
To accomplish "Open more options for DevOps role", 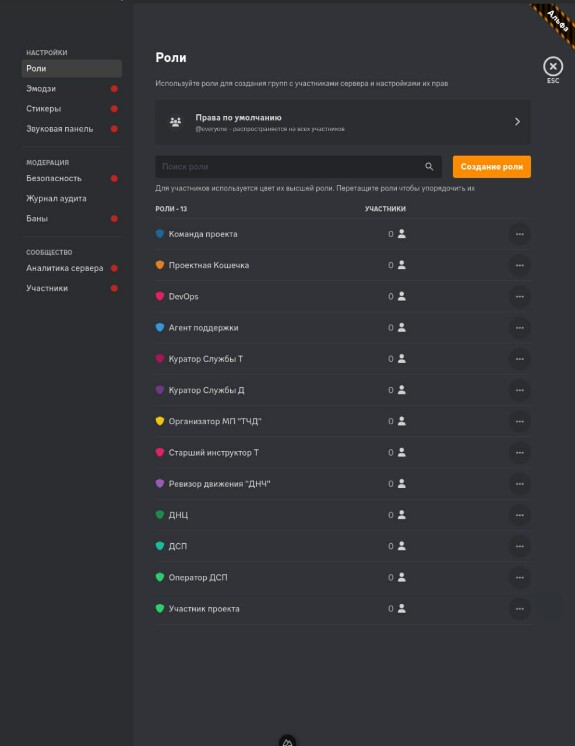I will click(519, 296).
